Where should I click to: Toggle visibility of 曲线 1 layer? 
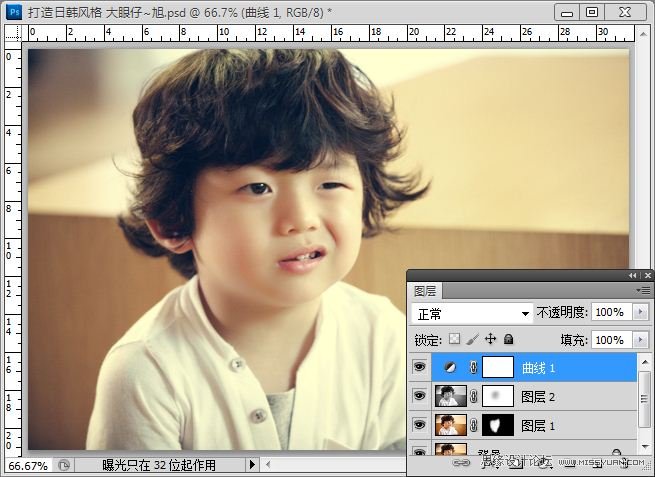tap(419, 367)
